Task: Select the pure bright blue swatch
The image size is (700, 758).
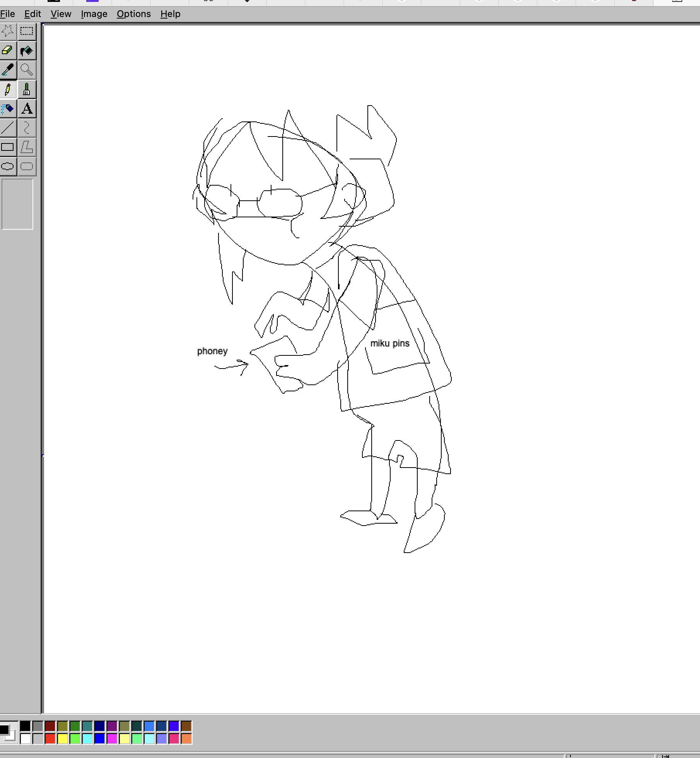Action: [100, 739]
